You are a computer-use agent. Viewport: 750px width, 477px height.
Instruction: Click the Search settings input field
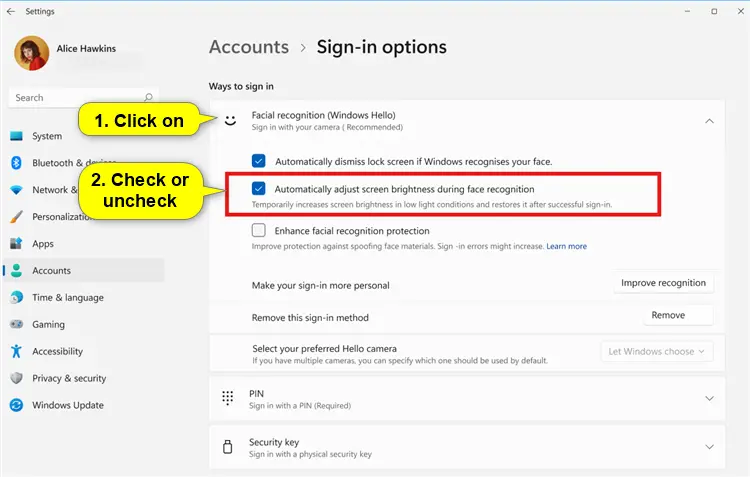point(83,98)
